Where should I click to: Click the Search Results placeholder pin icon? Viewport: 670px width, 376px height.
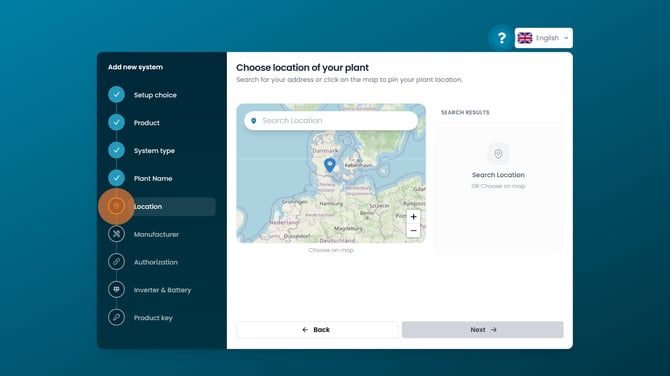(498, 154)
